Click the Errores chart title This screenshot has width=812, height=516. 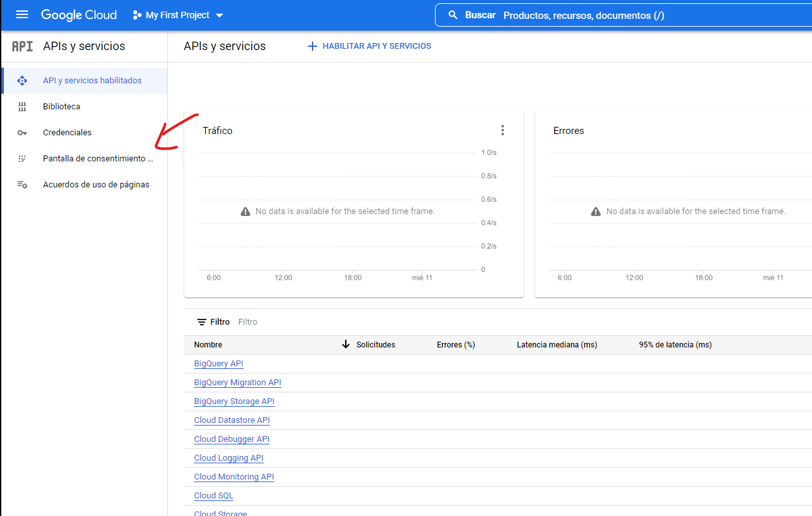click(x=568, y=131)
